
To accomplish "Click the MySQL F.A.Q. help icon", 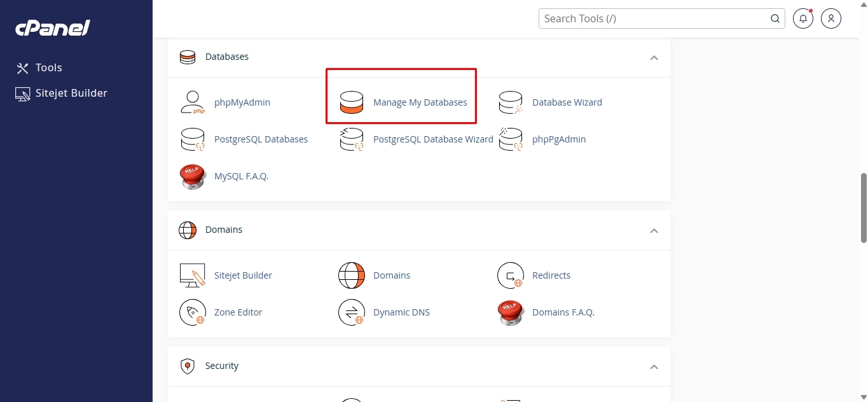I will pos(193,176).
